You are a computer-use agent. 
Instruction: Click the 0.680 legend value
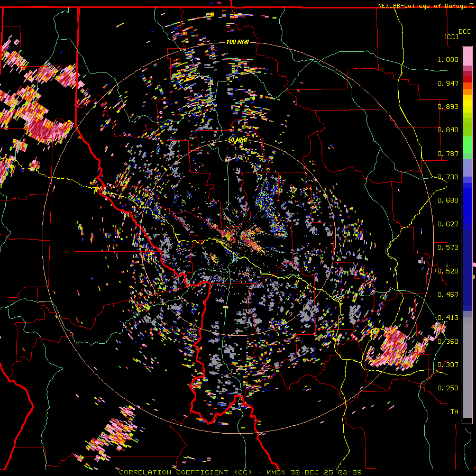[x=448, y=200]
